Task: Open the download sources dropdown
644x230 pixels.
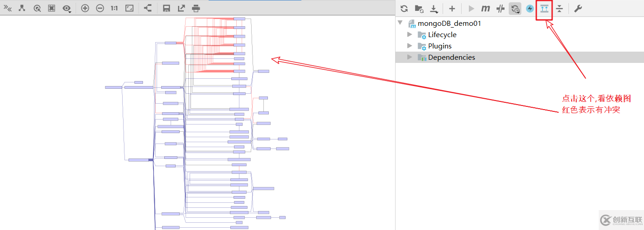Action: (434, 9)
